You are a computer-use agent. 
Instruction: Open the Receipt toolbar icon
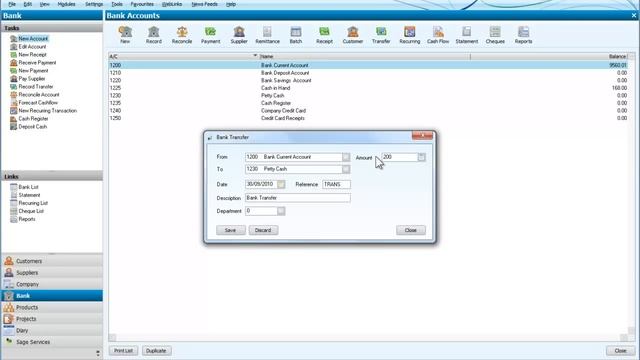click(x=324, y=35)
